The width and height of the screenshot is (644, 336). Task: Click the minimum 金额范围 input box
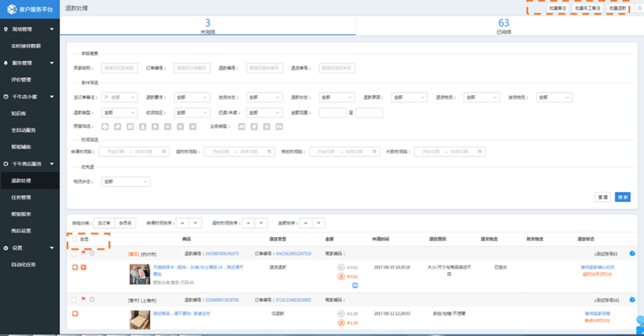click(333, 112)
